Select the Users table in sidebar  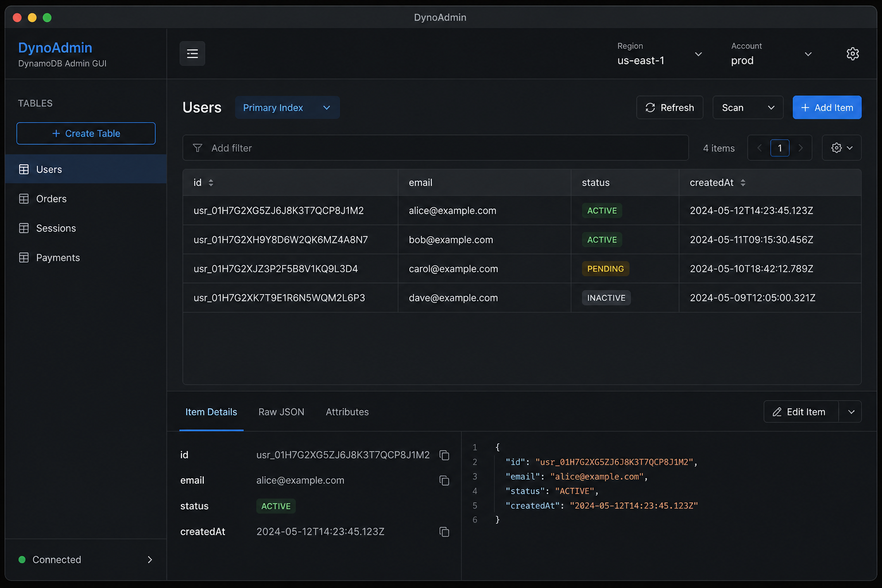(86, 169)
